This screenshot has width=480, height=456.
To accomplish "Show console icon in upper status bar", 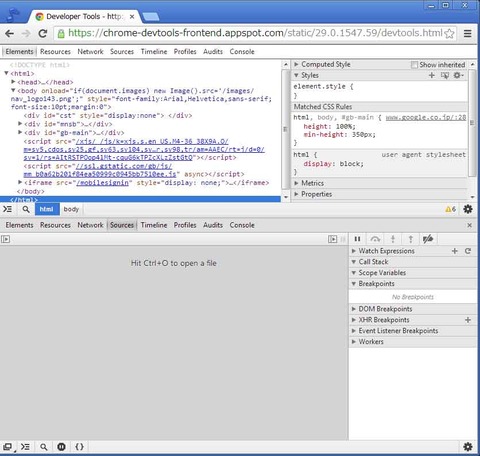I will tap(7, 209).
